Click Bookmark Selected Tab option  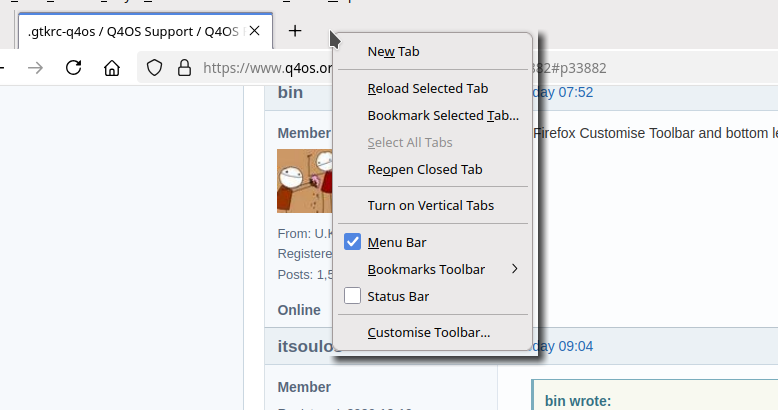click(x=442, y=115)
